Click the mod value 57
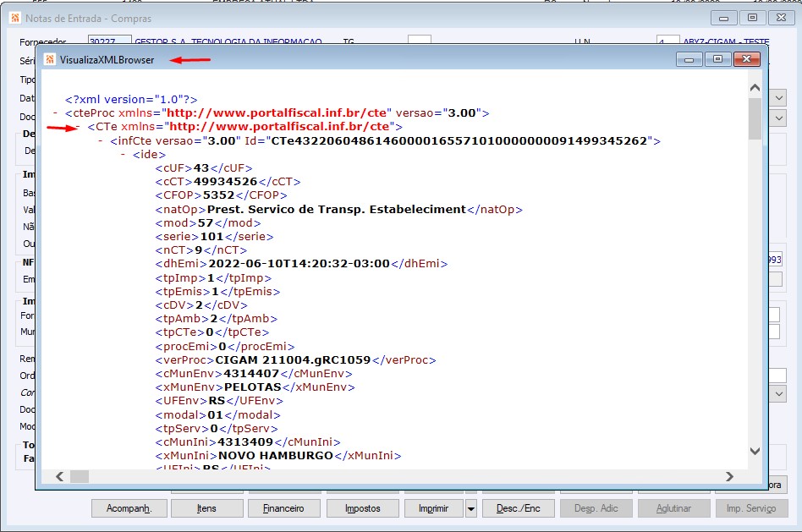The width and height of the screenshot is (802, 532). pyautogui.click(x=205, y=223)
